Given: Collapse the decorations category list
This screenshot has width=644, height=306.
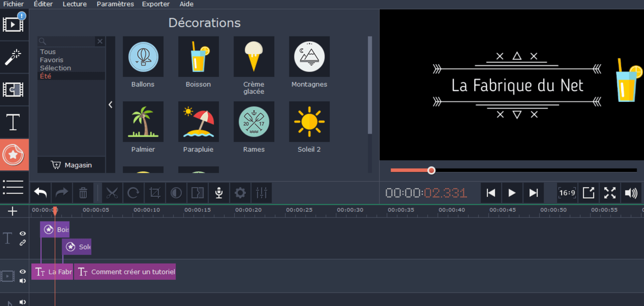Looking at the screenshot, I should click(x=110, y=105).
